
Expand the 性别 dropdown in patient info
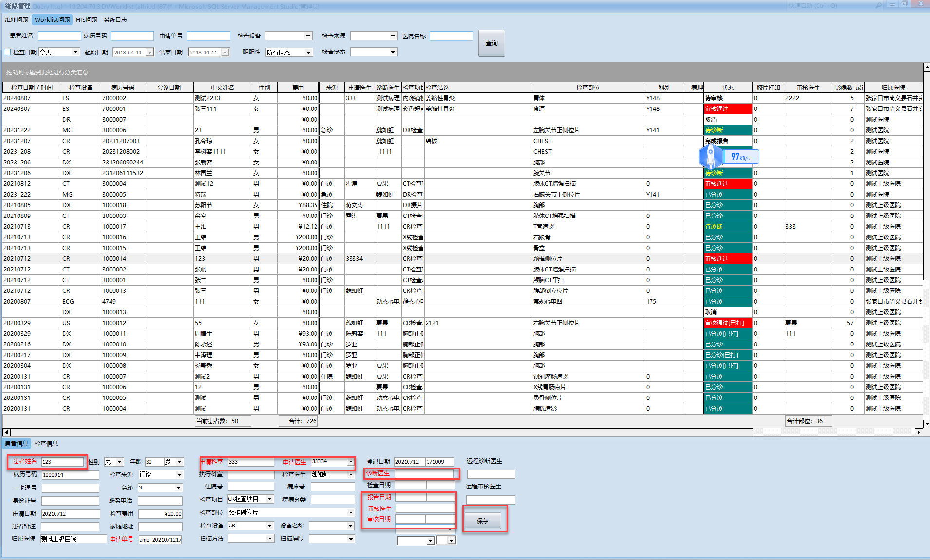pos(119,462)
